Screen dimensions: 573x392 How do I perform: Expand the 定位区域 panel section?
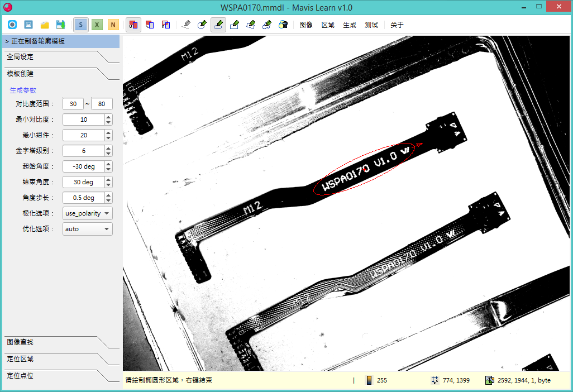click(61, 359)
